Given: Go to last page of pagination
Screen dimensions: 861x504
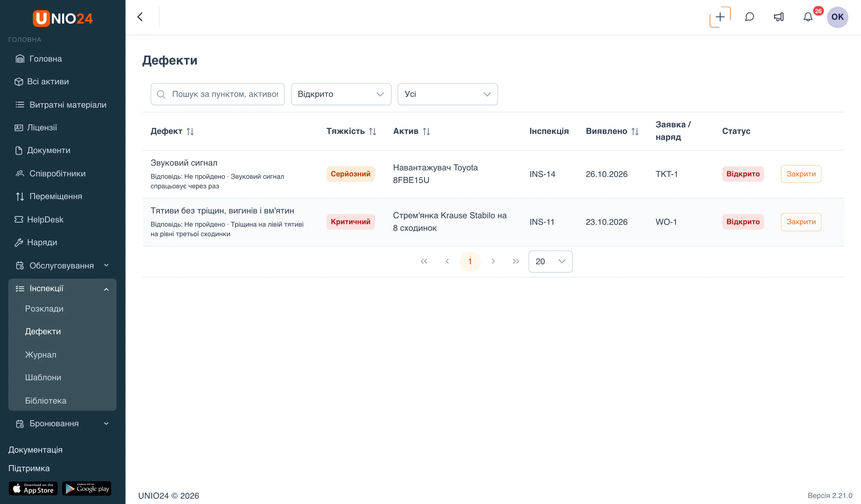Looking at the screenshot, I should pyautogui.click(x=516, y=261).
